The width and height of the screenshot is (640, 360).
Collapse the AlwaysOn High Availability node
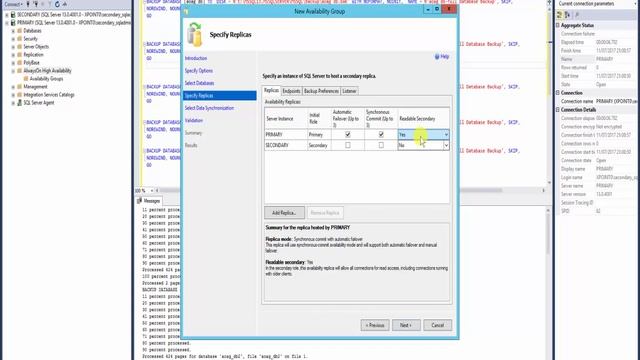pos(13,71)
